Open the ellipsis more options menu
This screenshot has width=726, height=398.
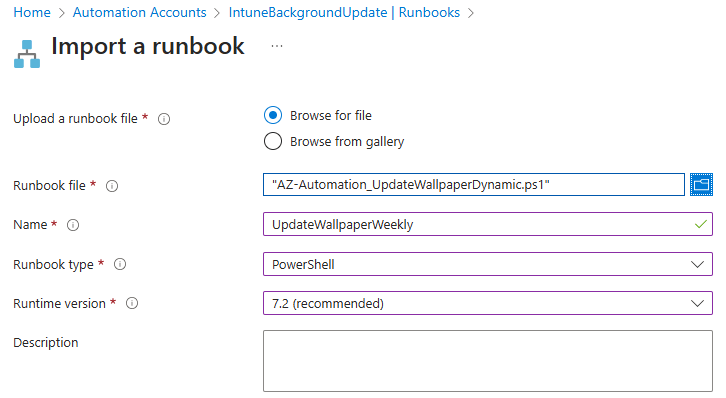tap(277, 46)
